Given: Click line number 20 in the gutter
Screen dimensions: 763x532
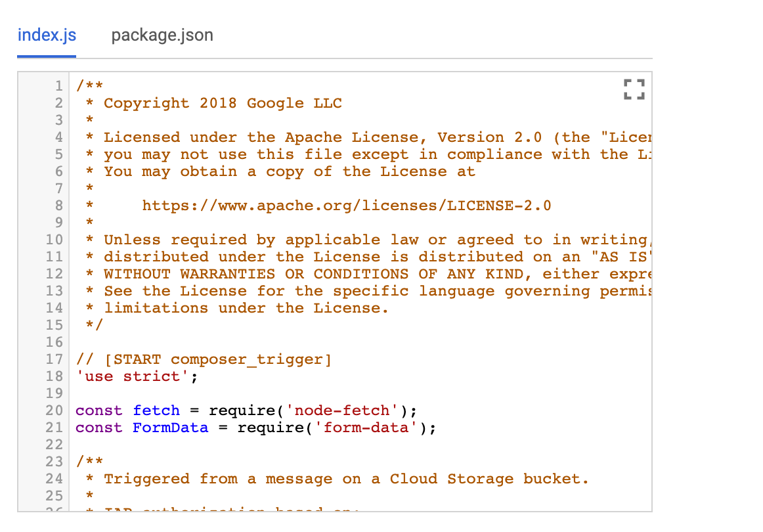Looking at the screenshot, I should [54, 410].
